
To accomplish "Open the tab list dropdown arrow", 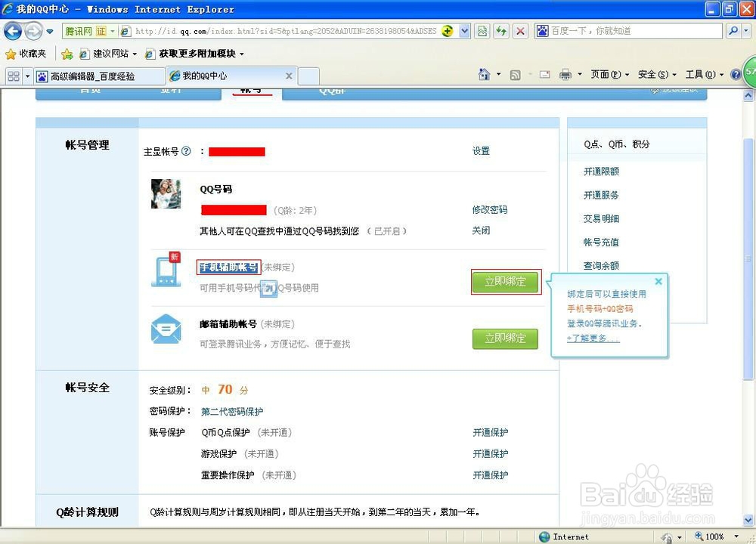I will click(27, 76).
